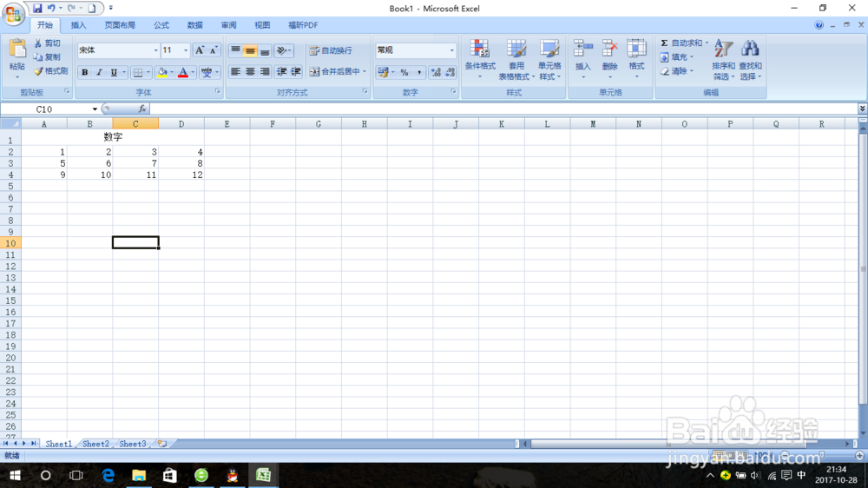The image size is (868, 488).
Task: Open table format styles 套用表格格式
Action: point(516,59)
